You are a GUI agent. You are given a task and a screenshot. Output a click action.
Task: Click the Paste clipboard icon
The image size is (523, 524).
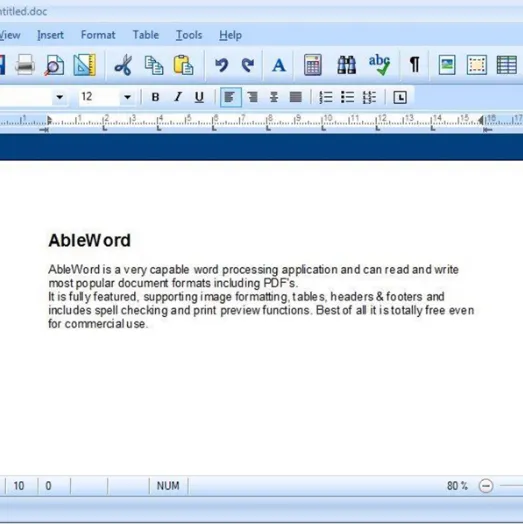pyautogui.click(x=183, y=64)
